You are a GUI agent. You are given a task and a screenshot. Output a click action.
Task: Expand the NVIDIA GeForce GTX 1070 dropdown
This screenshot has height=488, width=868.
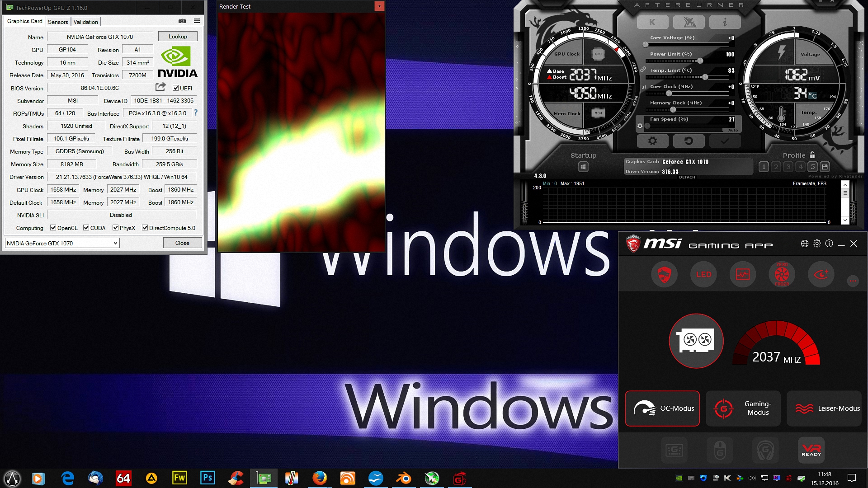[115, 243]
